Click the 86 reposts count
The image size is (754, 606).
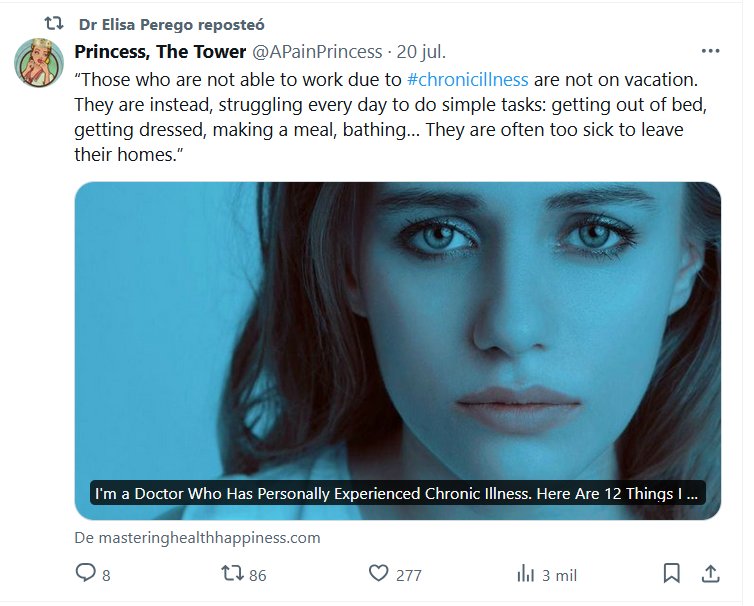(x=258, y=575)
